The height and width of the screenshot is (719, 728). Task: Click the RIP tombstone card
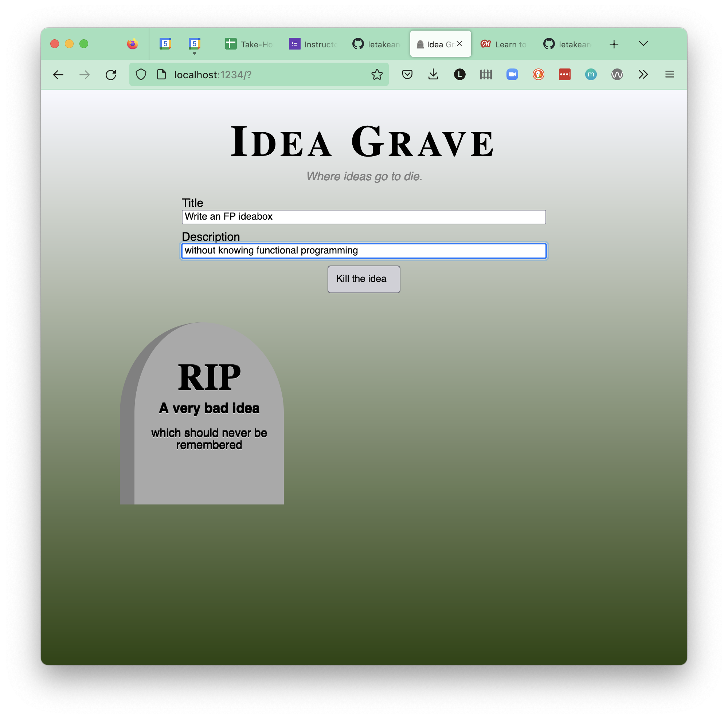[x=208, y=414]
